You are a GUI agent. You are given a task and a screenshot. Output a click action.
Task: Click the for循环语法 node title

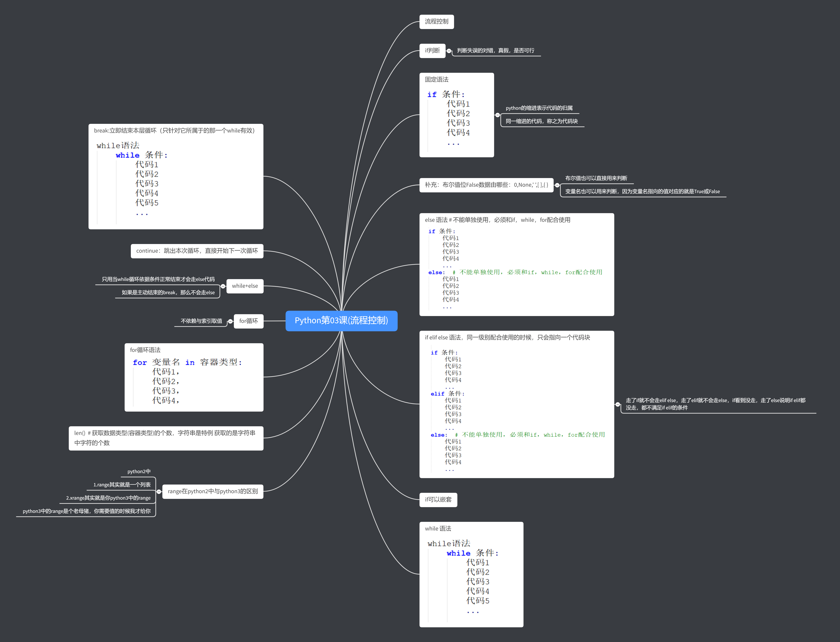point(145,350)
